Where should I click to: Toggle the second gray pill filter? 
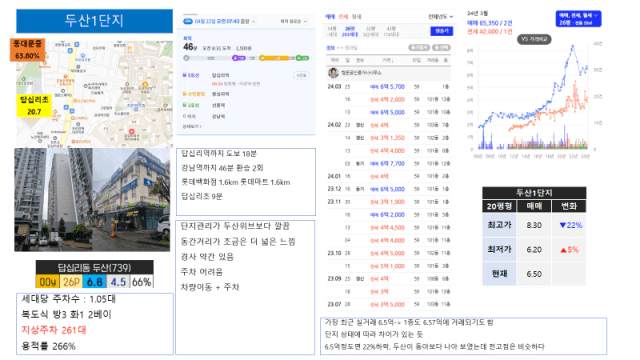point(441,48)
